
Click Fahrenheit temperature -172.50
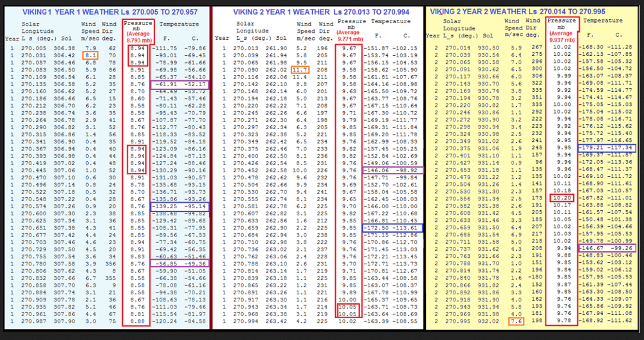coord(378,228)
